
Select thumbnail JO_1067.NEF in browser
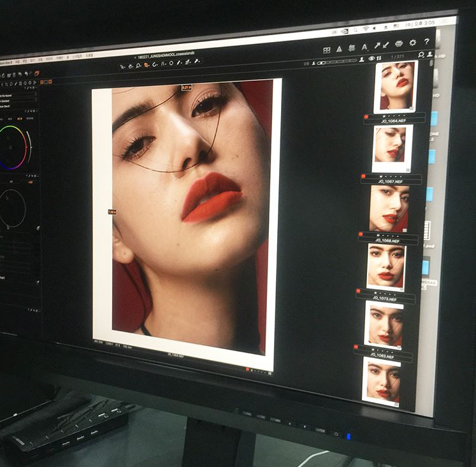coord(392,148)
